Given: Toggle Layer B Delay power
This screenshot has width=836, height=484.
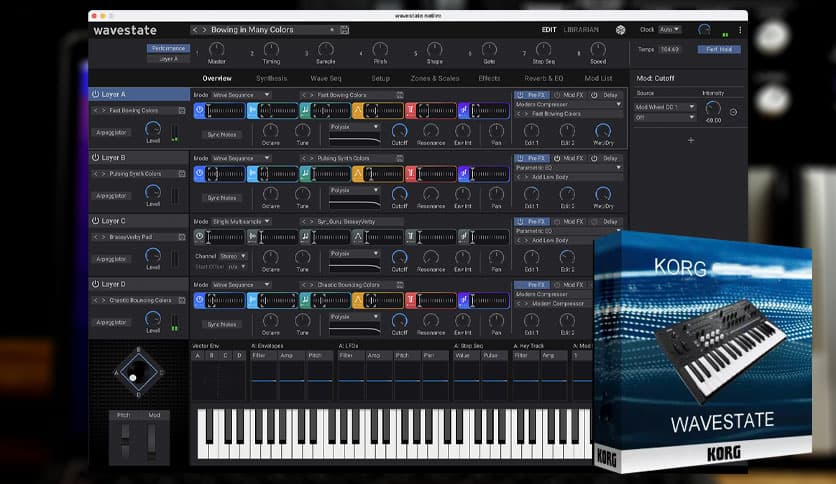Looking at the screenshot, I should point(594,158).
